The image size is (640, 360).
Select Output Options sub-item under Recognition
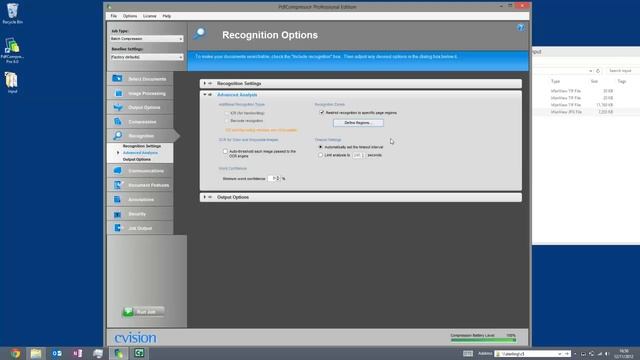tap(137, 159)
